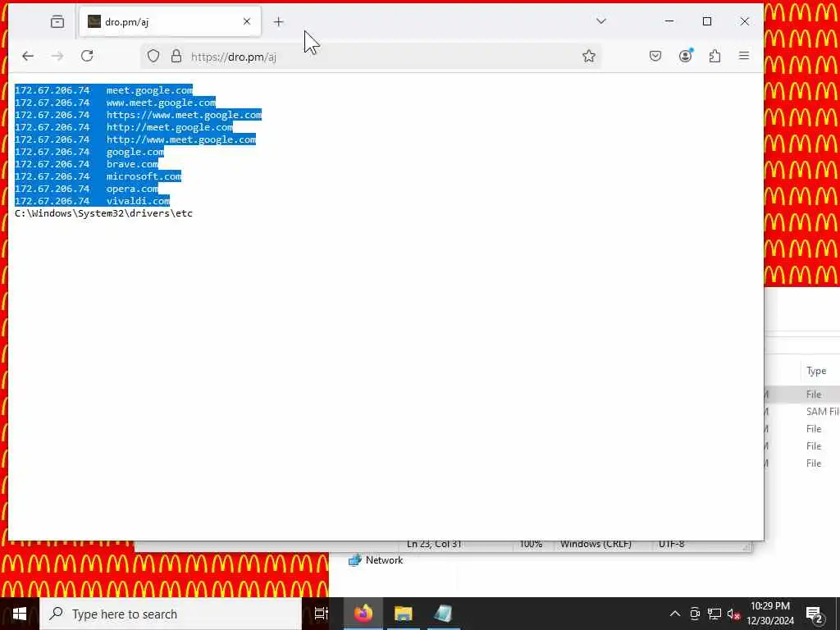Click the Type column header in Explorer
This screenshot has height=630, width=840.
[816, 371]
